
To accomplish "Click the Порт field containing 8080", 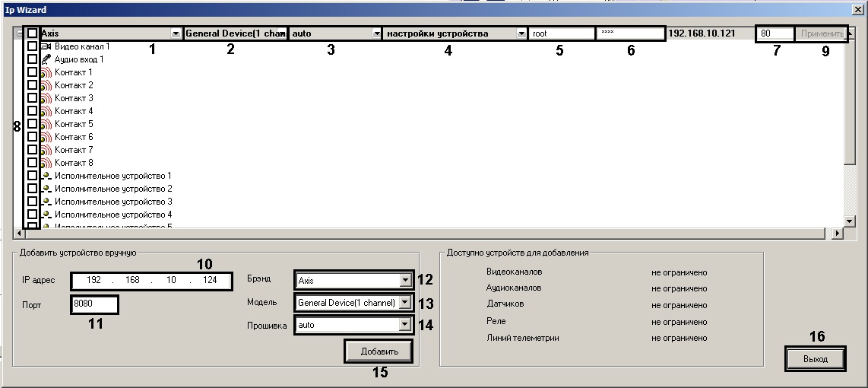I will point(95,304).
